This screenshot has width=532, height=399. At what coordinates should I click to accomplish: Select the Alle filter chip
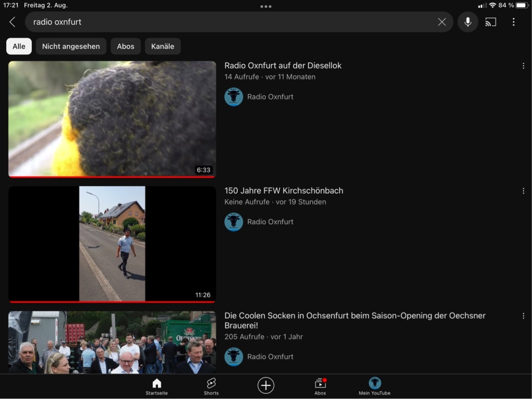click(19, 46)
